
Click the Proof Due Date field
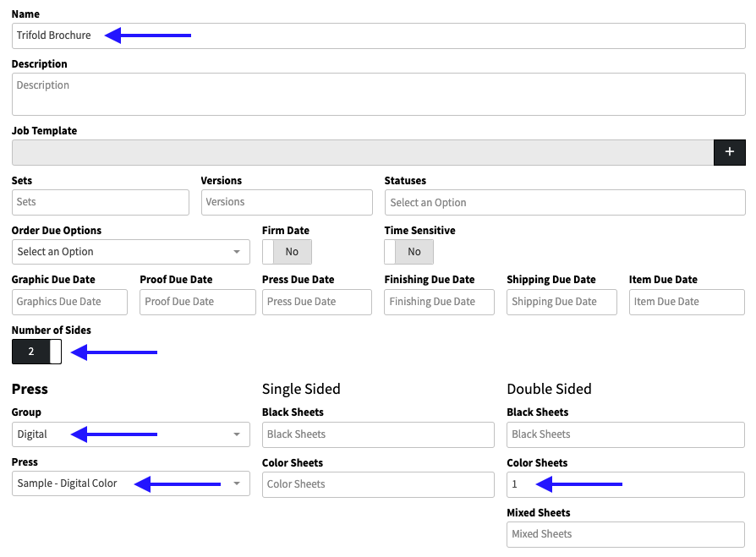198,302
